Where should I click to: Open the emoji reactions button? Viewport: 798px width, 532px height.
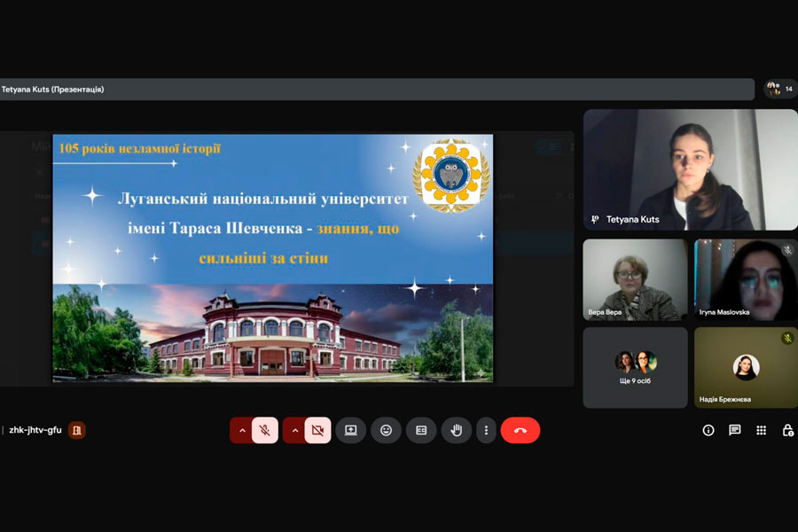coord(387,430)
